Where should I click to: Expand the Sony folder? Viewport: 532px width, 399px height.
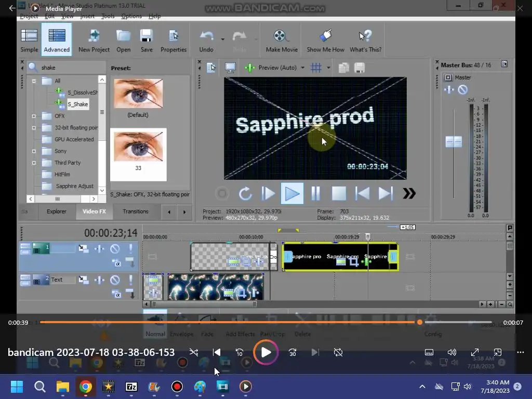(x=34, y=151)
